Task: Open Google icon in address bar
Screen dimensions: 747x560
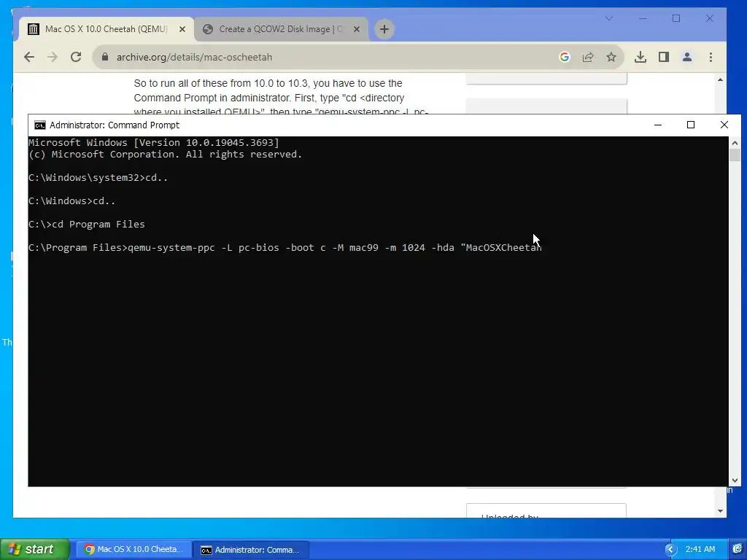Action: [565, 57]
